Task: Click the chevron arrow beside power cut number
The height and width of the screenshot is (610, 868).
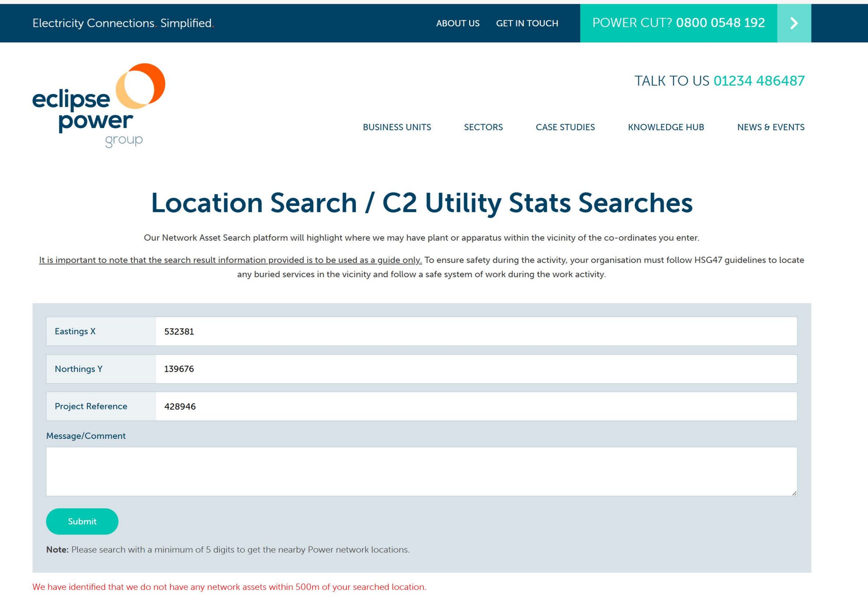Action: coord(794,24)
